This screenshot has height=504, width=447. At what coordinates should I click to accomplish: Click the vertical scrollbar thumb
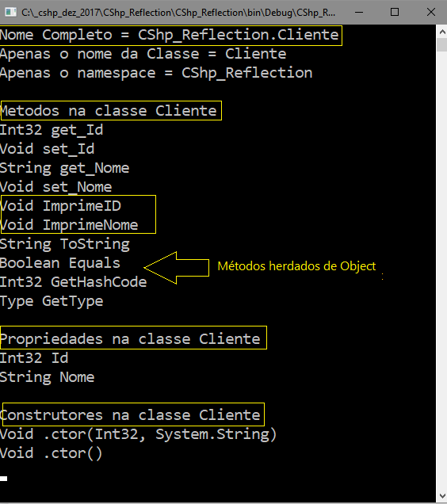click(442, 44)
